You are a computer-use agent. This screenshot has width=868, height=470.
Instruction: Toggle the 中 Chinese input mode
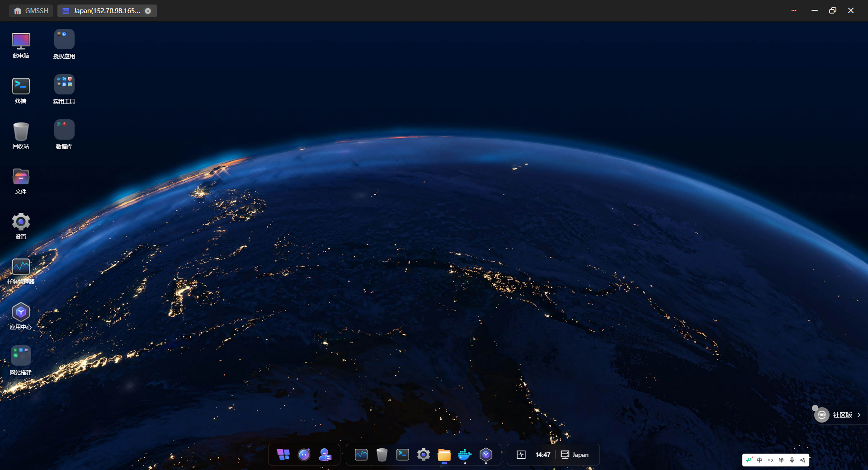coord(759,460)
